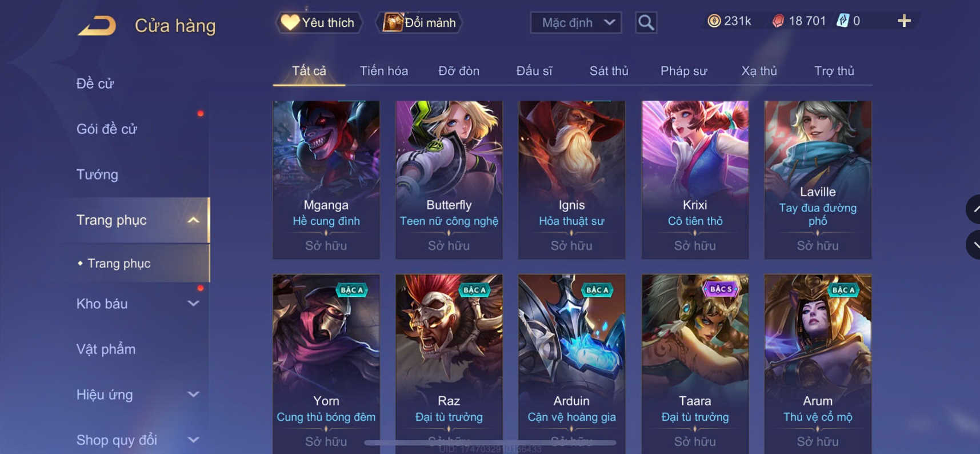The height and width of the screenshot is (454, 980).
Task: Tap the blue voucher currency icon
Action: click(x=843, y=21)
